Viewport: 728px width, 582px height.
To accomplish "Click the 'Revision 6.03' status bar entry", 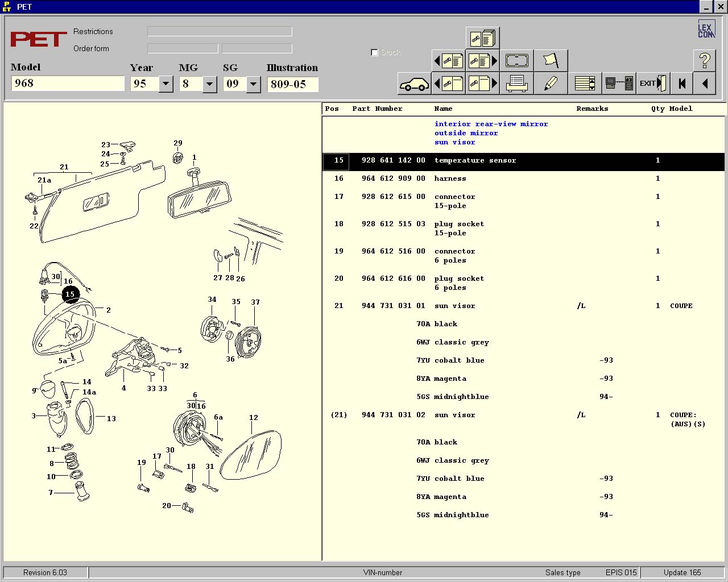I will (x=45, y=572).
